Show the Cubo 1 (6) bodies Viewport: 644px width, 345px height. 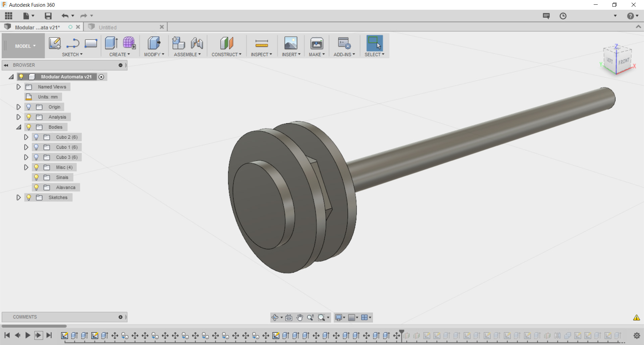(37, 147)
